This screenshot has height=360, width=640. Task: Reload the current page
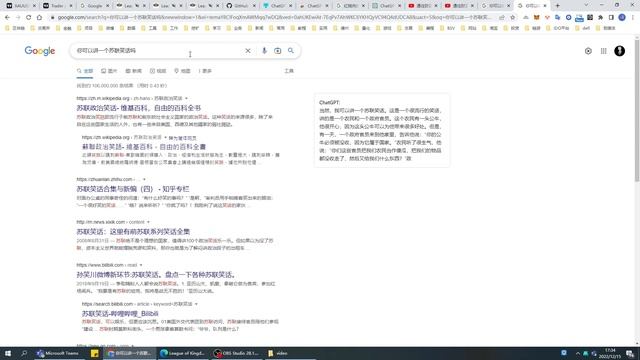[29, 18]
